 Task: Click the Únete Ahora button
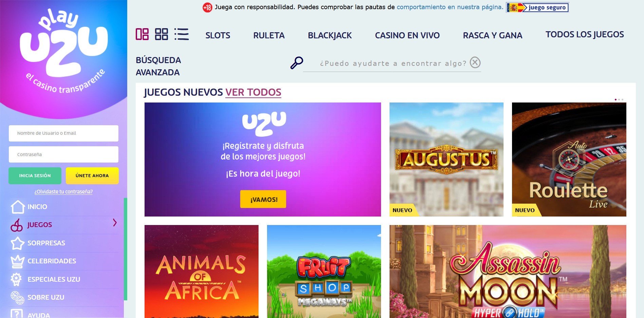pos(92,176)
